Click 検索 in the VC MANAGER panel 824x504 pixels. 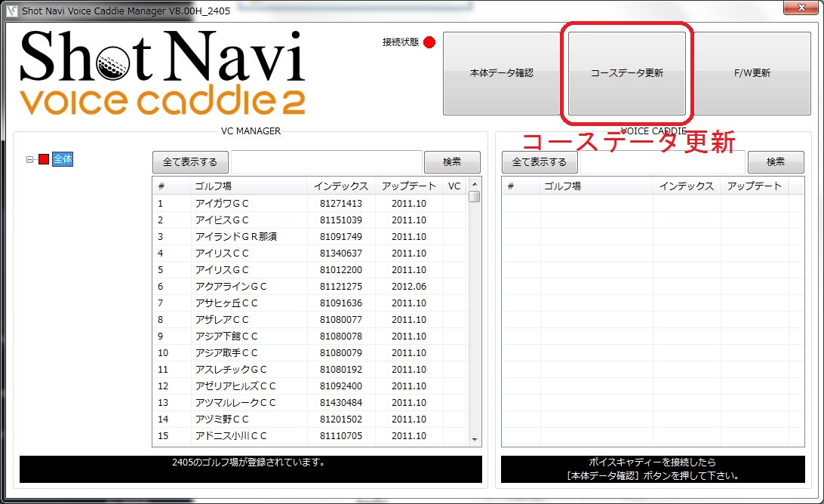point(452,162)
